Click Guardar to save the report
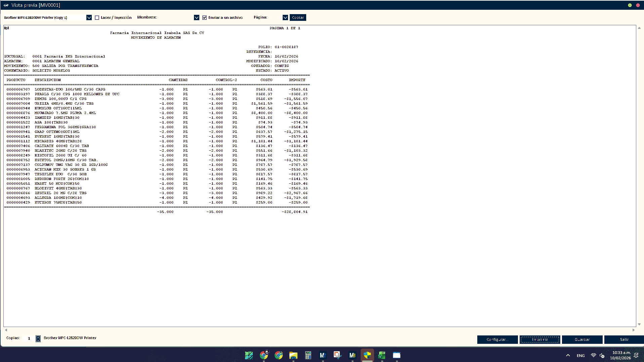The height and width of the screenshot is (362, 644). point(582,339)
